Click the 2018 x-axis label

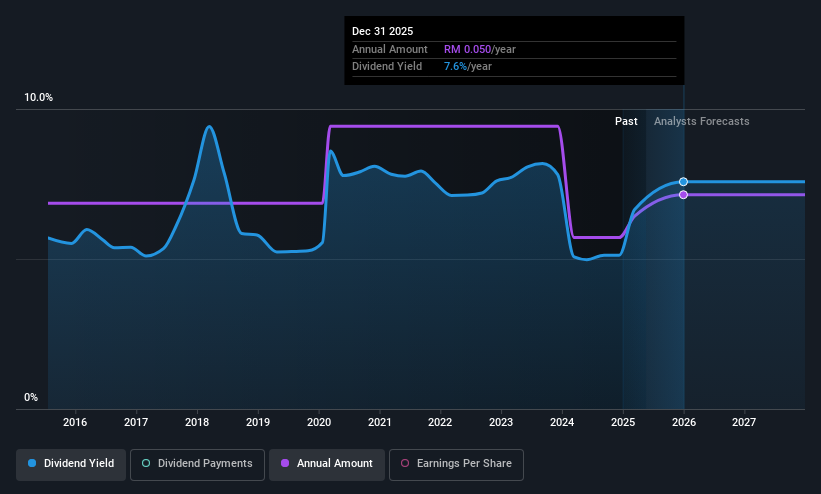(197, 422)
